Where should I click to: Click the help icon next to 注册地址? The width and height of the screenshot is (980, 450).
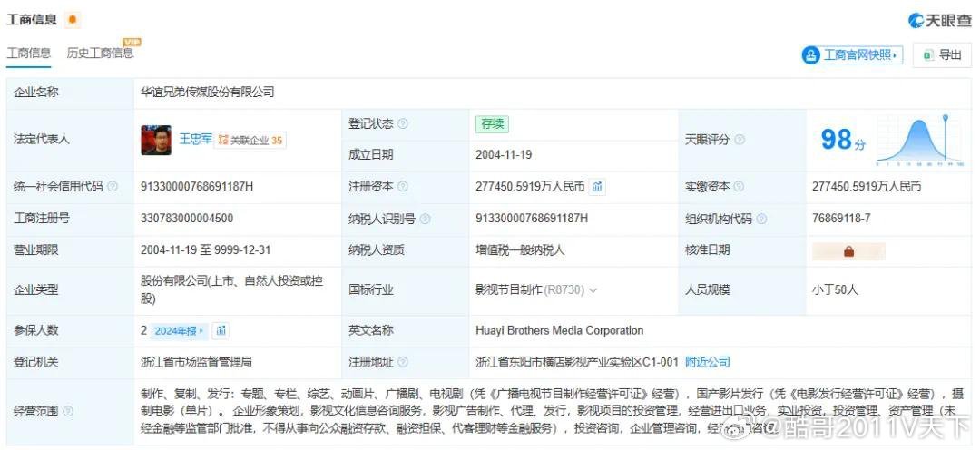tap(403, 362)
